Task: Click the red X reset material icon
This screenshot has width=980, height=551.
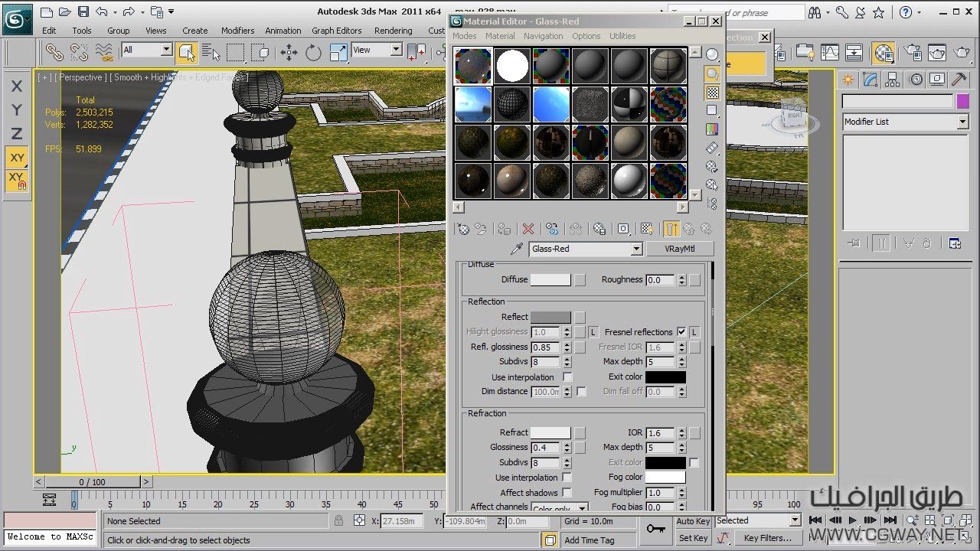Action: coord(528,229)
